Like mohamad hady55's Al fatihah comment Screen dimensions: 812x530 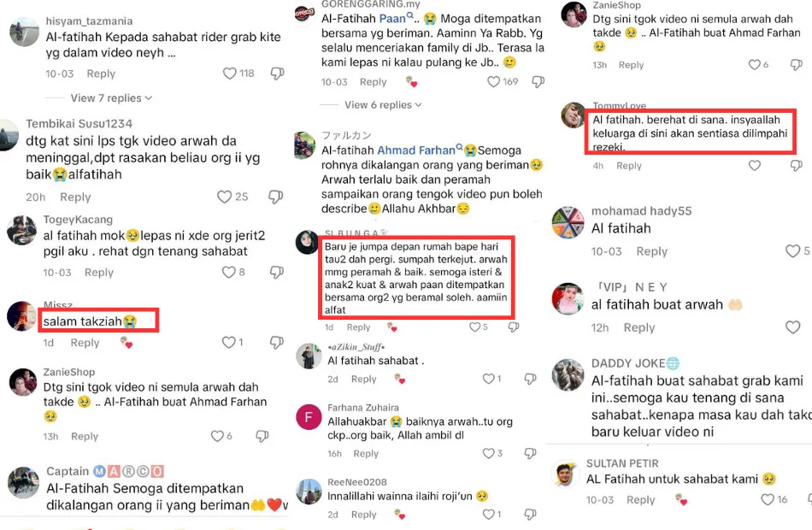pyautogui.click(x=793, y=250)
